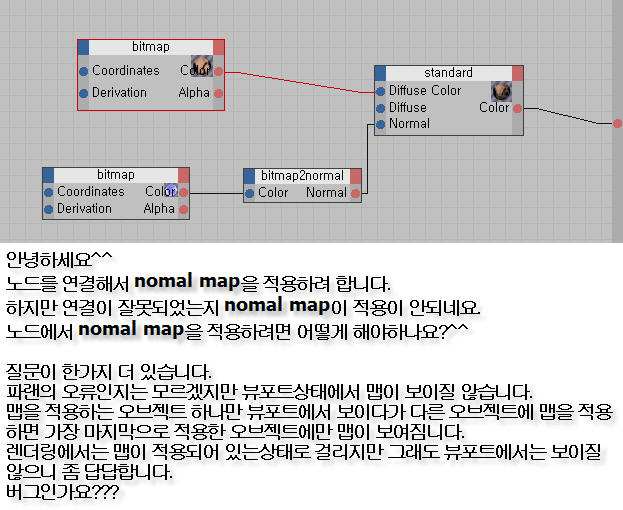Viewport: 623px width, 510px height.
Task: Click the 'Diffuse Color' label on the standard node
Action: [425, 91]
